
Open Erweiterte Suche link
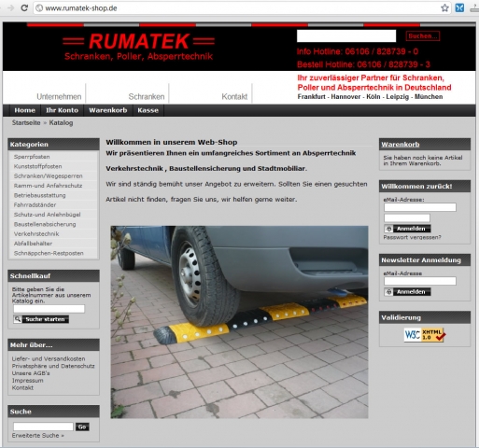(x=37, y=436)
